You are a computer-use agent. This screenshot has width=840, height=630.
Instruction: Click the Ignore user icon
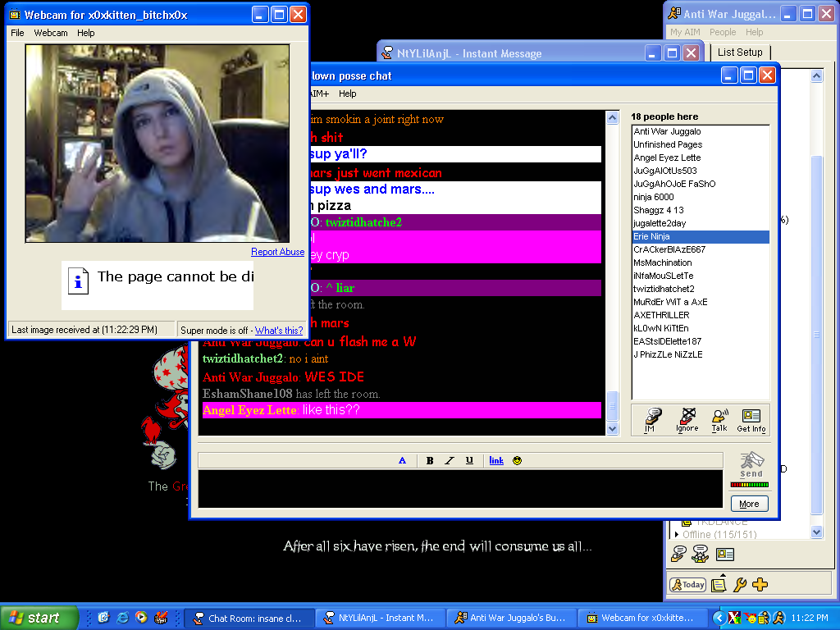click(687, 419)
